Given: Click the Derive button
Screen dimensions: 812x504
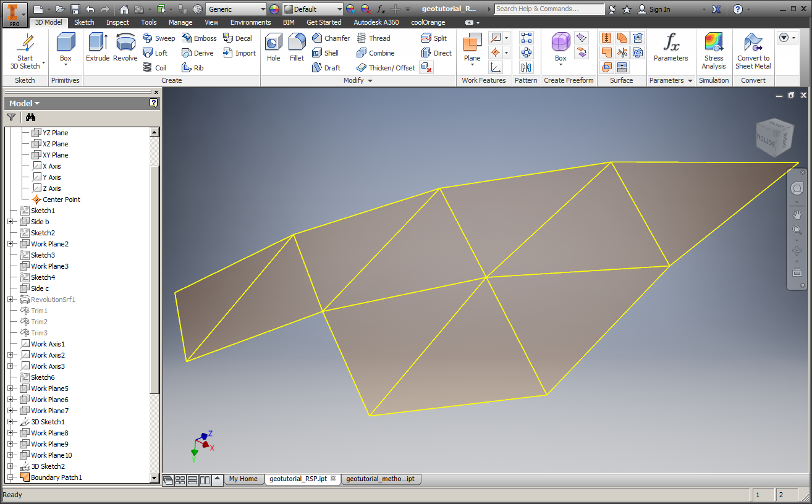Looking at the screenshot, I should [198, 53].
